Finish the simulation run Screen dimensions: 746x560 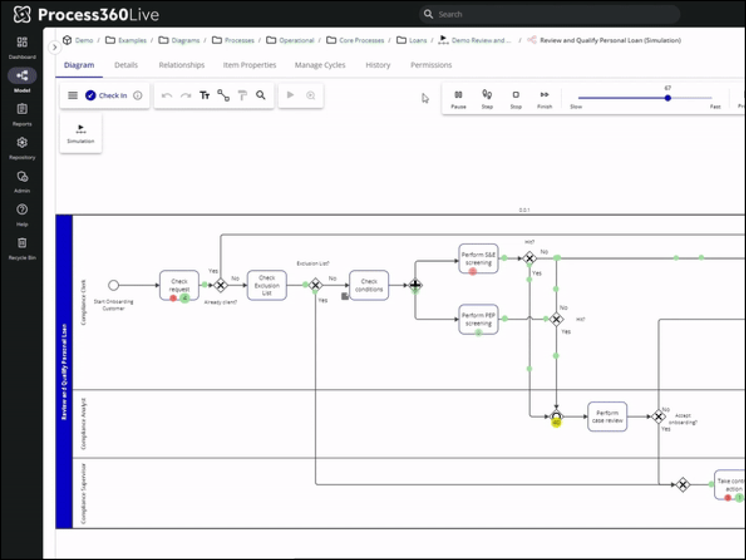click(544, 99)
